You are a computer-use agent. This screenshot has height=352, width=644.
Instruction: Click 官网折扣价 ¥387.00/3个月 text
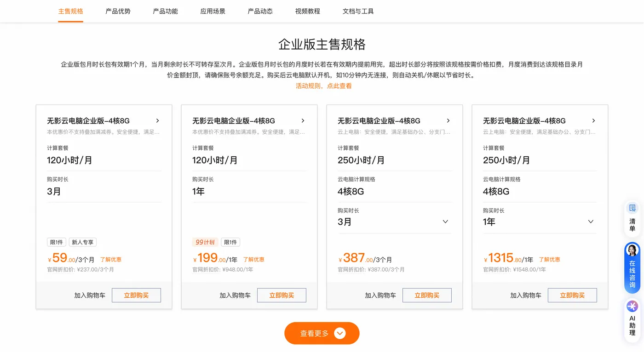click(x=371, y=270)
